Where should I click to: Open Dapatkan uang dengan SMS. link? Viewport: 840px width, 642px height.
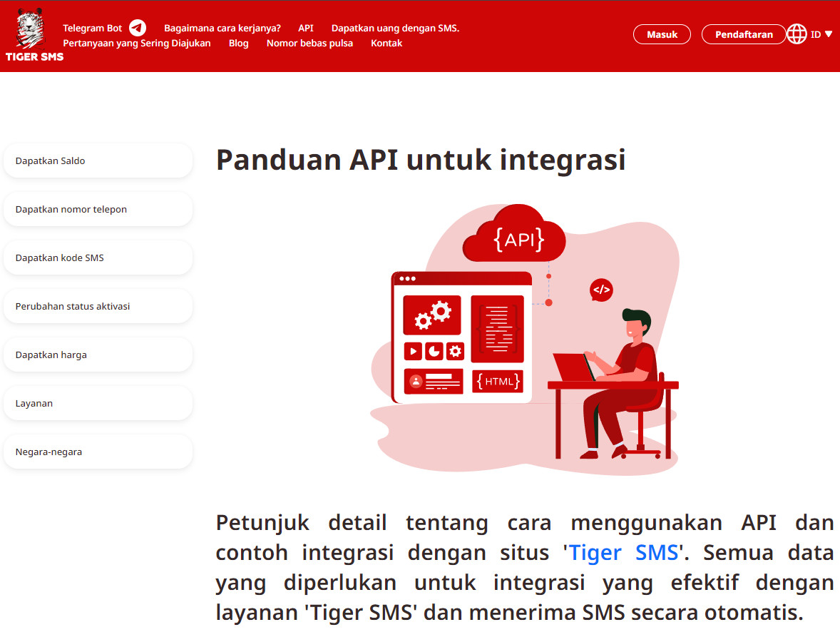tap(395, 28)
